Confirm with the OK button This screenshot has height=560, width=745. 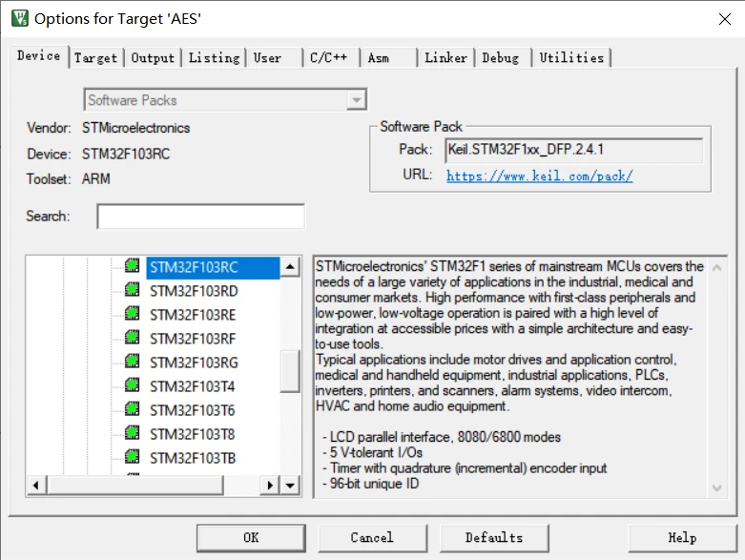(251, 538)
